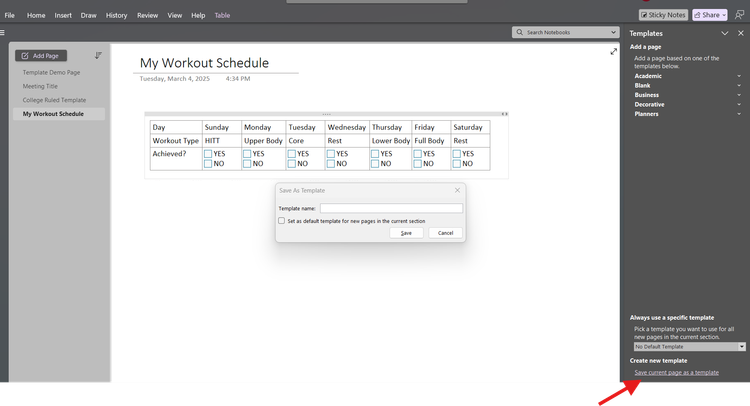Check Saturday NO checkbox
750x406 pixels.
(457, 164)
